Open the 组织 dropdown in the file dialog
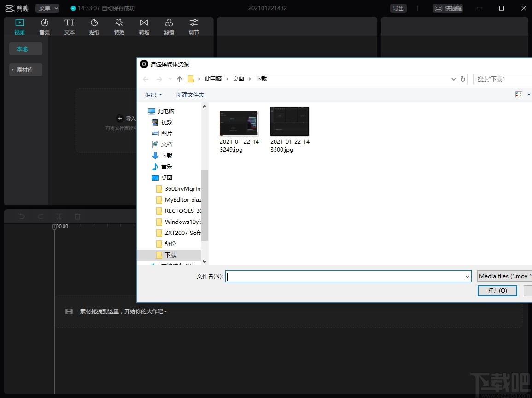This screenshot has width=532, height=398. coord(153,94)
